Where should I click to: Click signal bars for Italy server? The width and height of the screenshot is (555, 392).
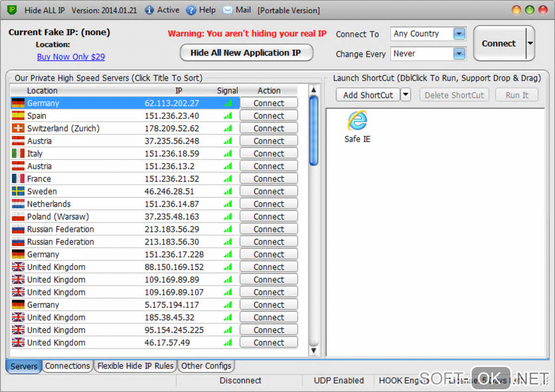(x=228, y=153)
